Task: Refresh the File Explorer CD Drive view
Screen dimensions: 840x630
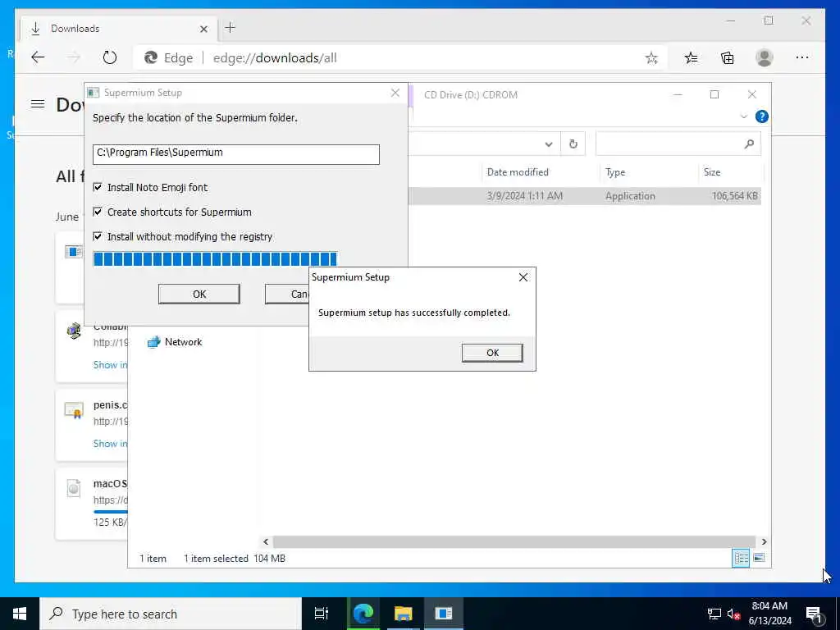Action: pos(573,144)
